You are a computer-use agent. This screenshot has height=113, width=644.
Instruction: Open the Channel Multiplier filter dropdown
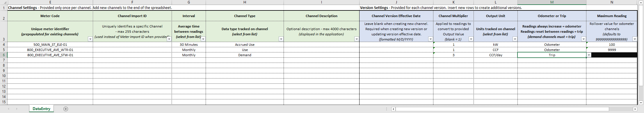coord(471,39)
